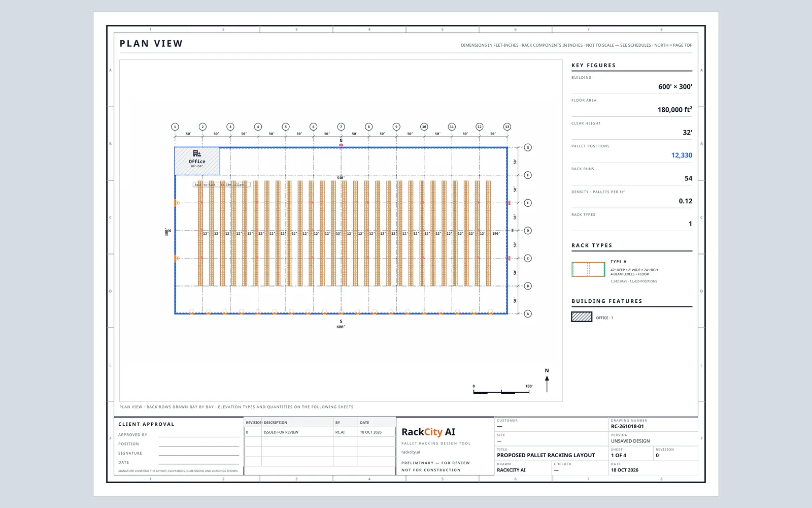The height and width of the screenshot is (508, 812).
Task: Click the 0.12 density value
Action: [686, 201]
